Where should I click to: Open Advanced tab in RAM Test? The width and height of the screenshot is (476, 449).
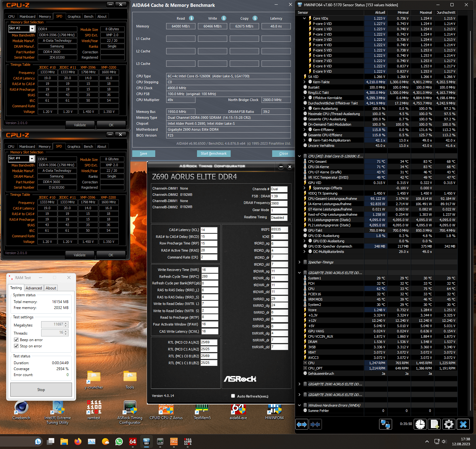[x=34, y=288]
